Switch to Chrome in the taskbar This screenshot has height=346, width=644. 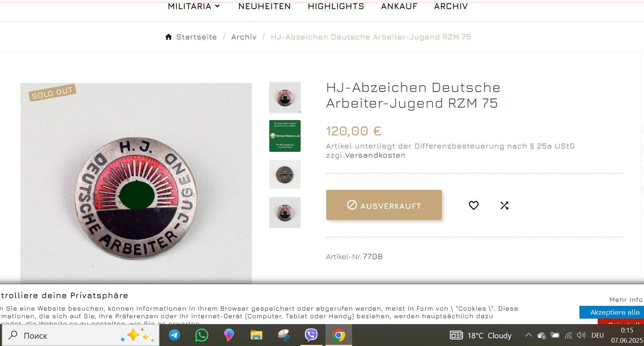tap(339, 335)
